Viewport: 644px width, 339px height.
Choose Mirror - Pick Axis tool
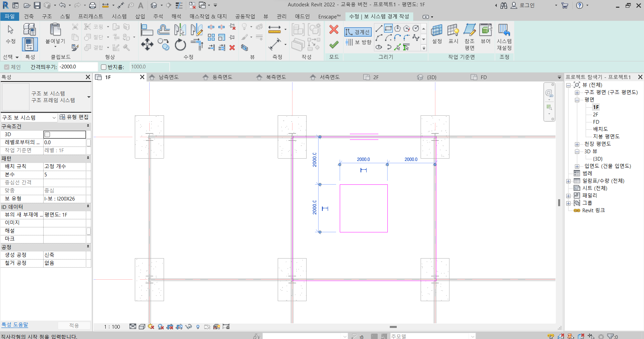(180, 30)
